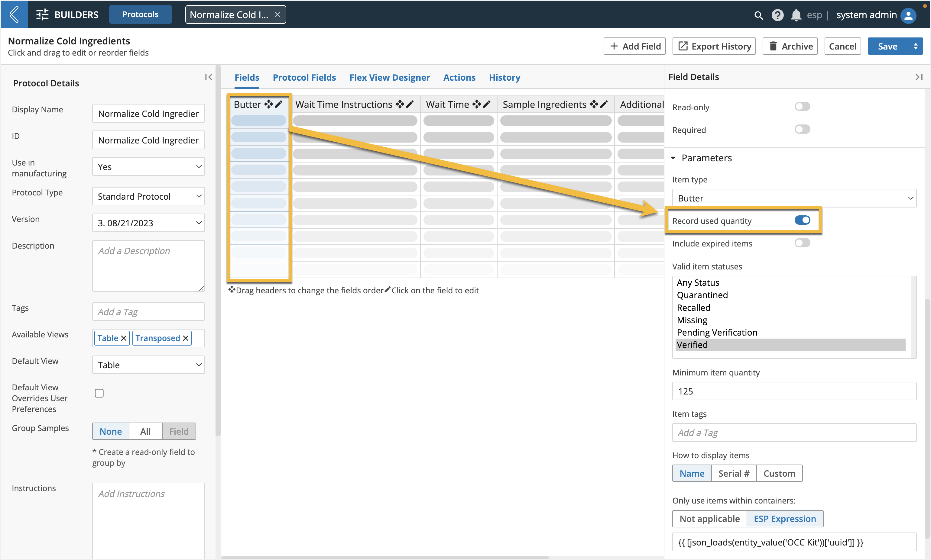The image size is (931, 560).
Task: Click the drag handle on Butter header
Action: [x=268, y=104]
